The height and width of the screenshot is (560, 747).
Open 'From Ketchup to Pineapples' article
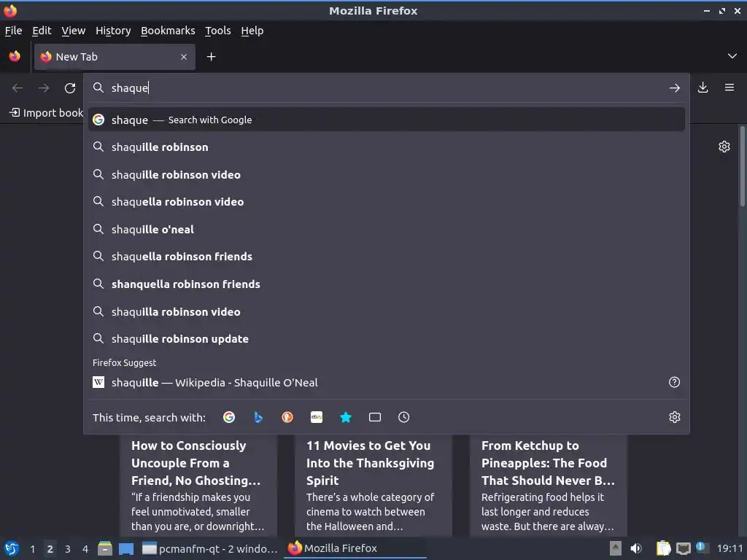549,486
